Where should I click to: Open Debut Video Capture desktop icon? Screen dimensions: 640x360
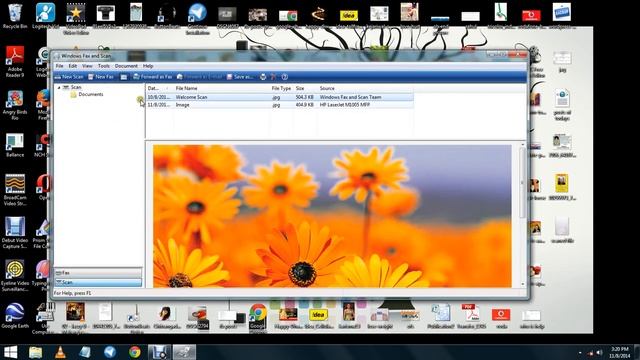tap(15, 233)
